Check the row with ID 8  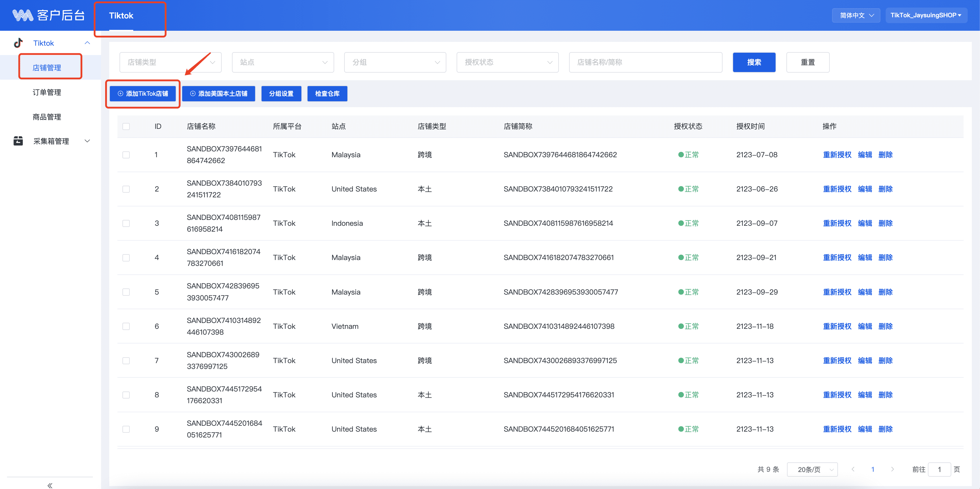click(x=126, y=395)
